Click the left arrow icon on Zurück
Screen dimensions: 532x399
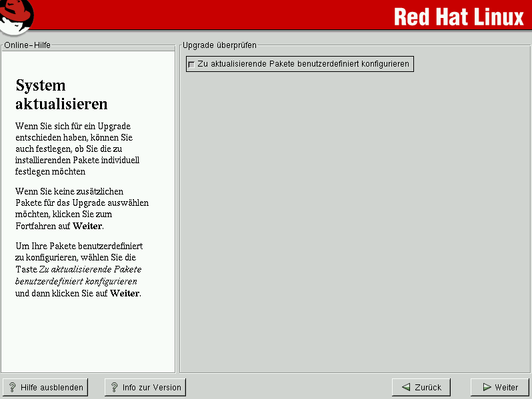point(406,387)
